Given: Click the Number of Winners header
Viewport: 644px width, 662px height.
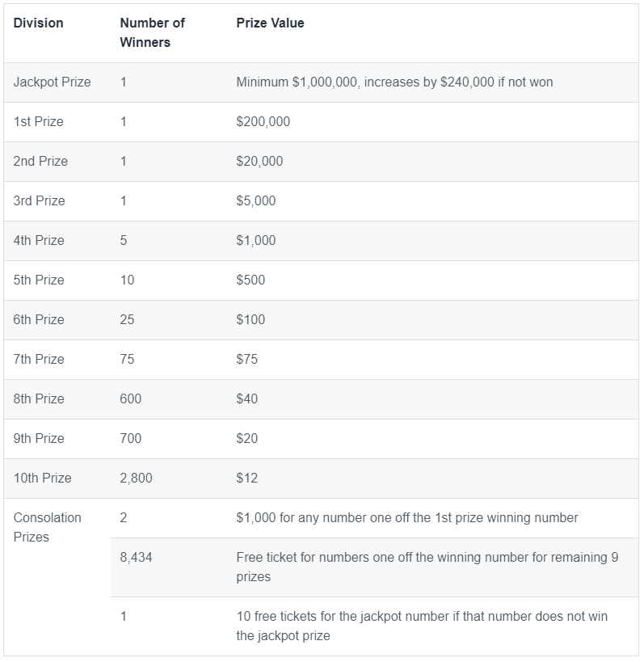Looking at the screenshot, I should [152, 33].
